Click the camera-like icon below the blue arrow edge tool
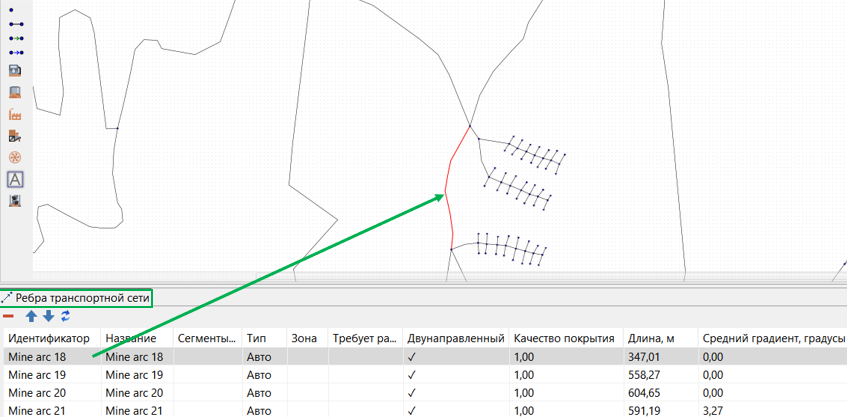847x417 pixels. (x=15, y=70)
